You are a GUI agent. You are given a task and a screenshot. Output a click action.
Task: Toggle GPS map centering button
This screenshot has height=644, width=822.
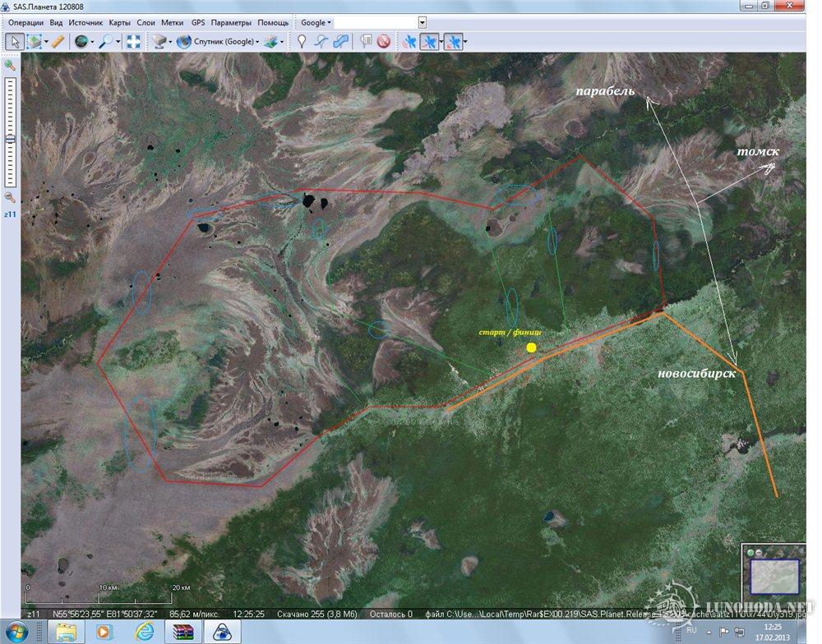tap(429, 41)
